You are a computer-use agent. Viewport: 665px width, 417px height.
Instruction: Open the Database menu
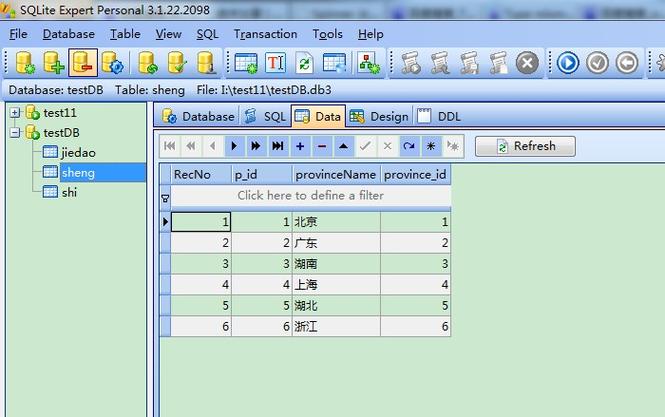coord(69,34)
